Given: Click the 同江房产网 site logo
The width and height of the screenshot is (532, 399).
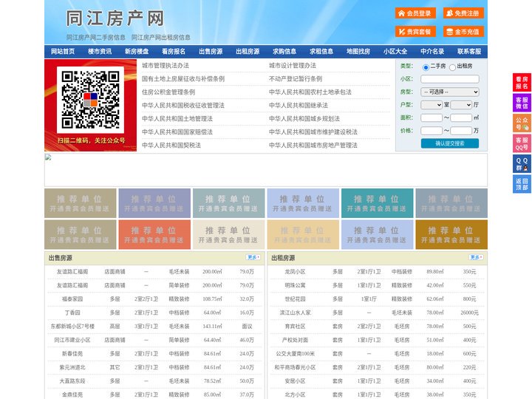Looking at the screenshot, I should pos(115,18).
